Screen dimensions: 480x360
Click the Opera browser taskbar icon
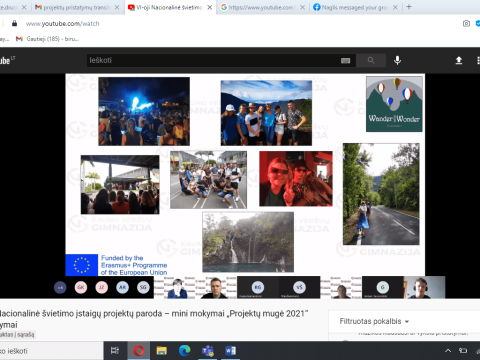click(139, 351)
